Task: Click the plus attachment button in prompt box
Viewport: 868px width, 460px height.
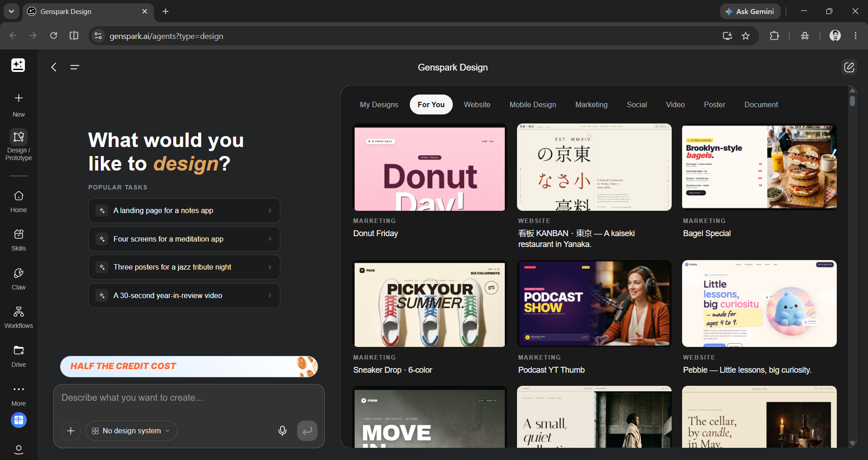Action: pyautogui.click(x=71, y=431)
